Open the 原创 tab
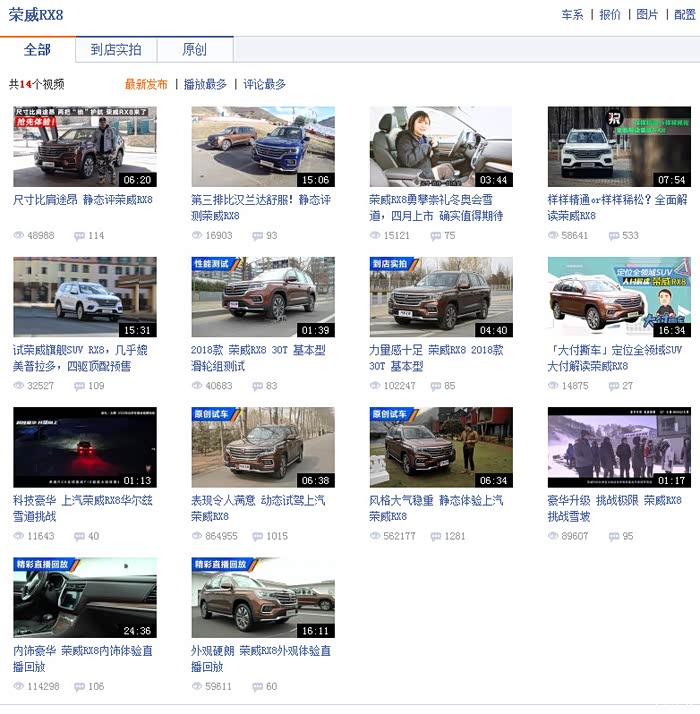Screen dimensions: 700x714 pos(194,49)
